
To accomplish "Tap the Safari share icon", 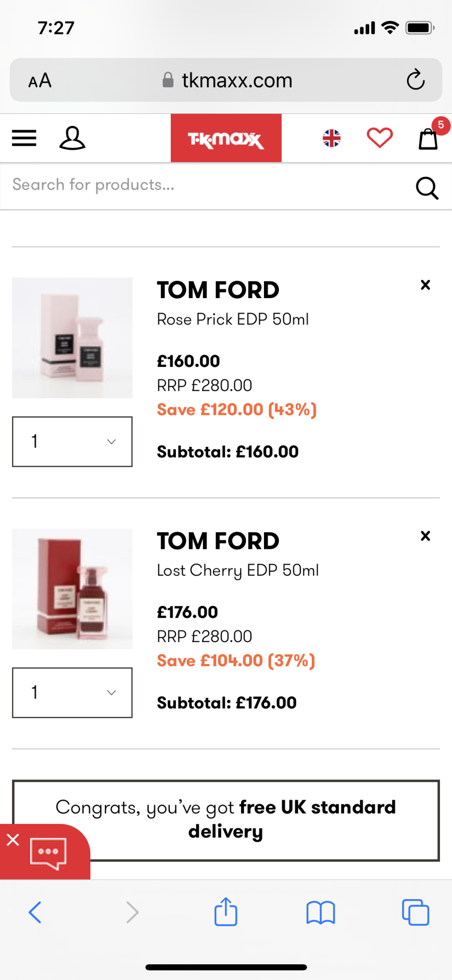I will click(226, 912).
